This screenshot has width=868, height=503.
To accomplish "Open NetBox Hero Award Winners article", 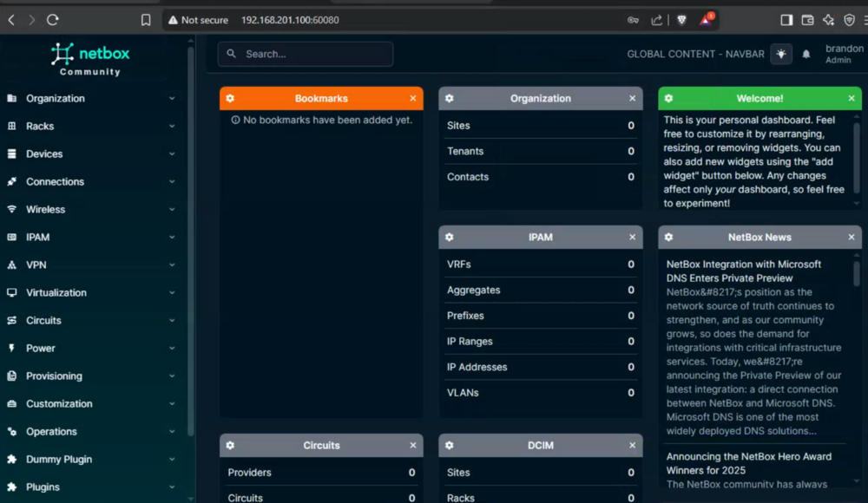I will click(x=748, y=463).
